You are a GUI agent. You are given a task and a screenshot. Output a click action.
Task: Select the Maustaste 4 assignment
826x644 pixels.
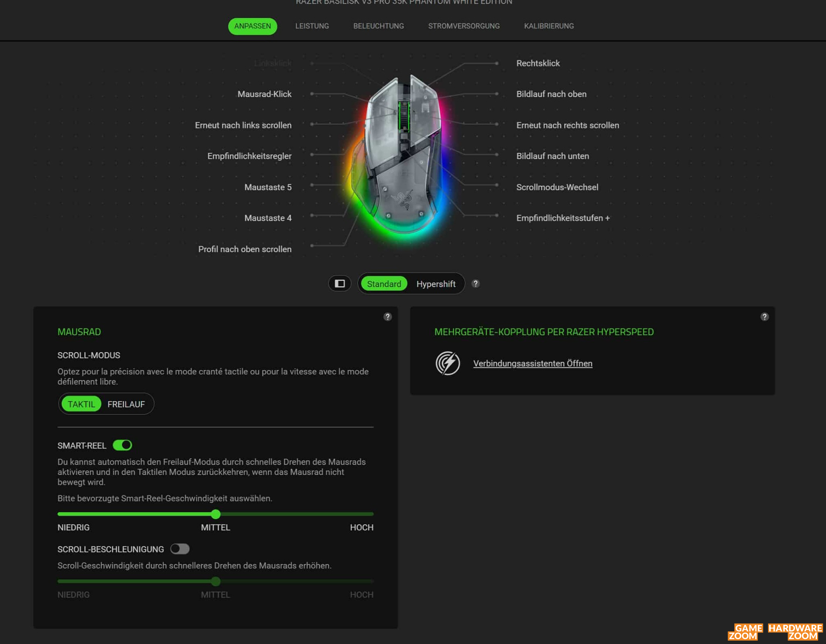pos(268,218)
